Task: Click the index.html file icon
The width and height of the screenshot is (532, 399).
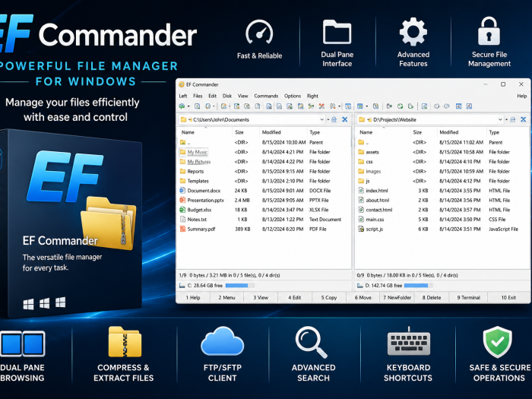Action: (361, 190)
